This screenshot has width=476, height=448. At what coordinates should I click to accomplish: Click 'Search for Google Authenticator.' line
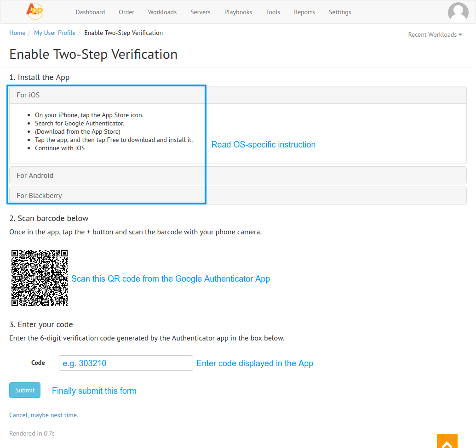click(80, 123)
